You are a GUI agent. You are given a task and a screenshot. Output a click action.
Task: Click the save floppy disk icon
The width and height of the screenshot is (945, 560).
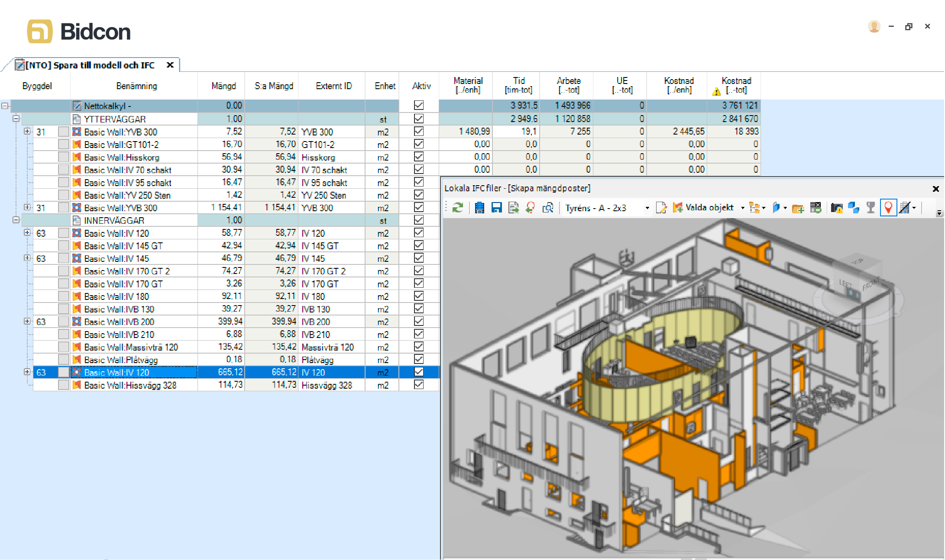(x=496, y=208)
